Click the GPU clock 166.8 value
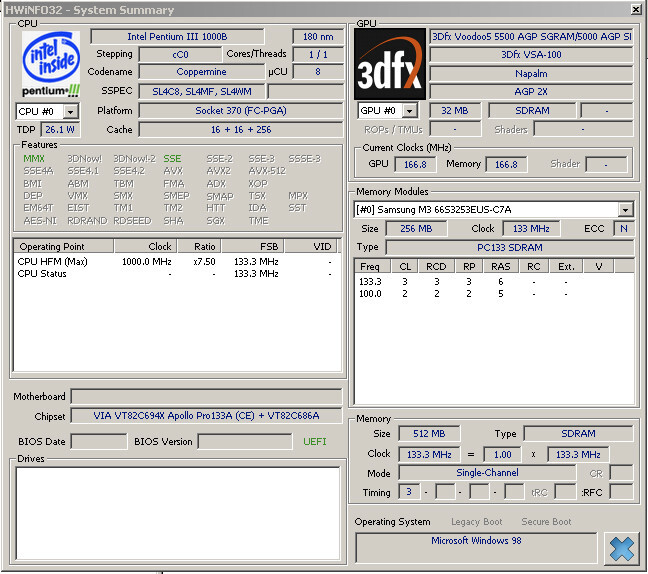The height and width of the screenshot is (574, 648). tap(415, 164)
